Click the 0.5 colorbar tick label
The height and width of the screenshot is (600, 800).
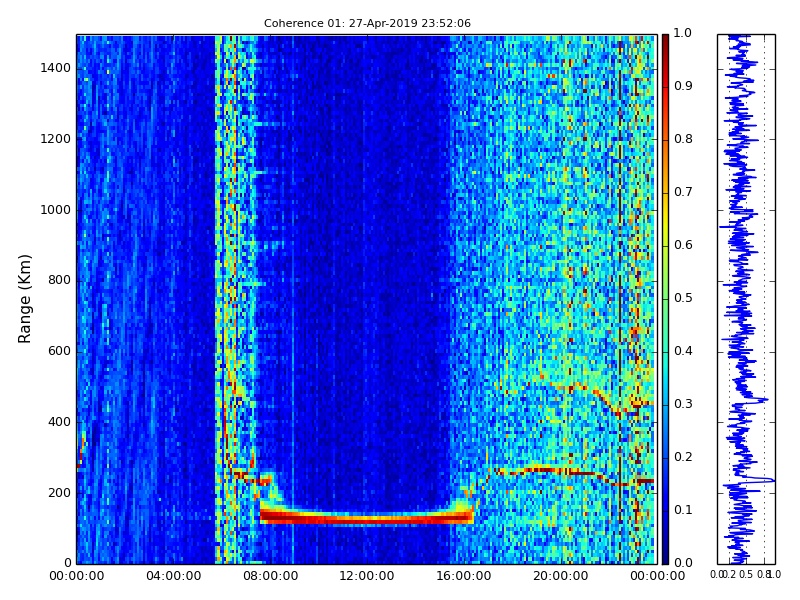[x=683, y=298]
